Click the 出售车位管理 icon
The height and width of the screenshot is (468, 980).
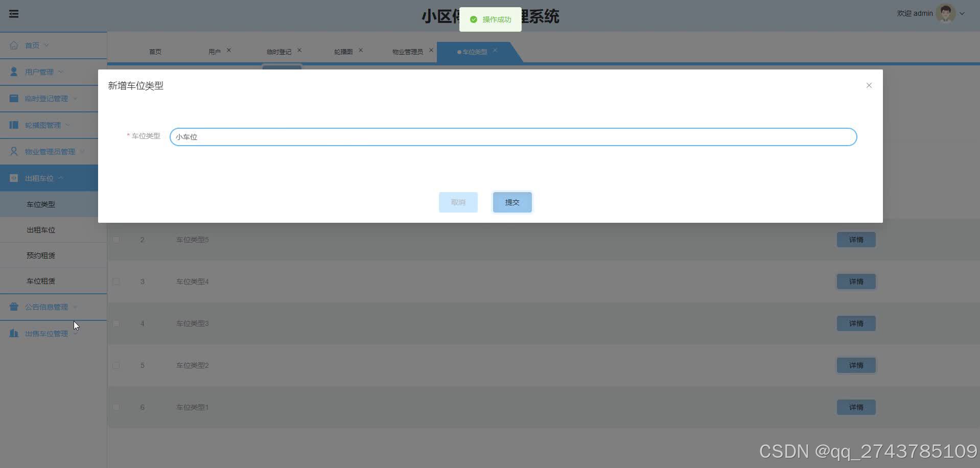14,333
